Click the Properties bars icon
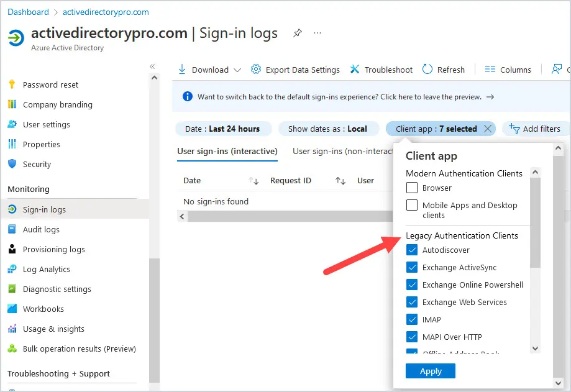This screenshot has height=392, width=571. (12, 144)
